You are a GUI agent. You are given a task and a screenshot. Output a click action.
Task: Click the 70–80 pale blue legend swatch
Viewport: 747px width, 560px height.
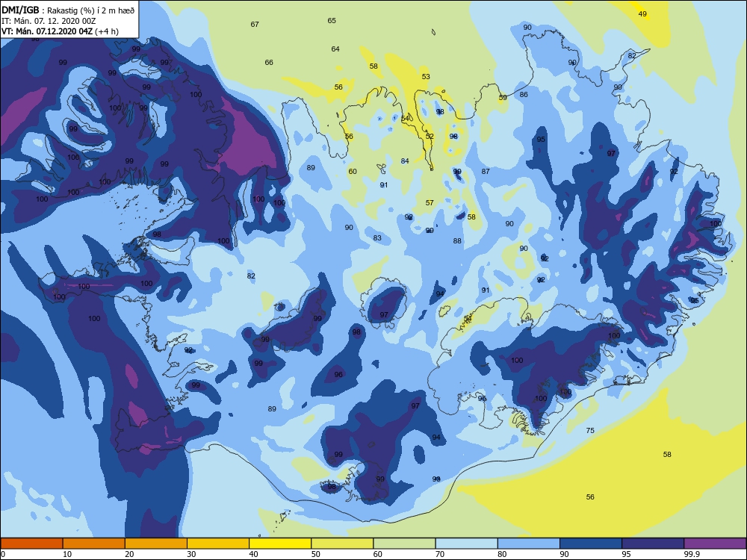(466, 544)
